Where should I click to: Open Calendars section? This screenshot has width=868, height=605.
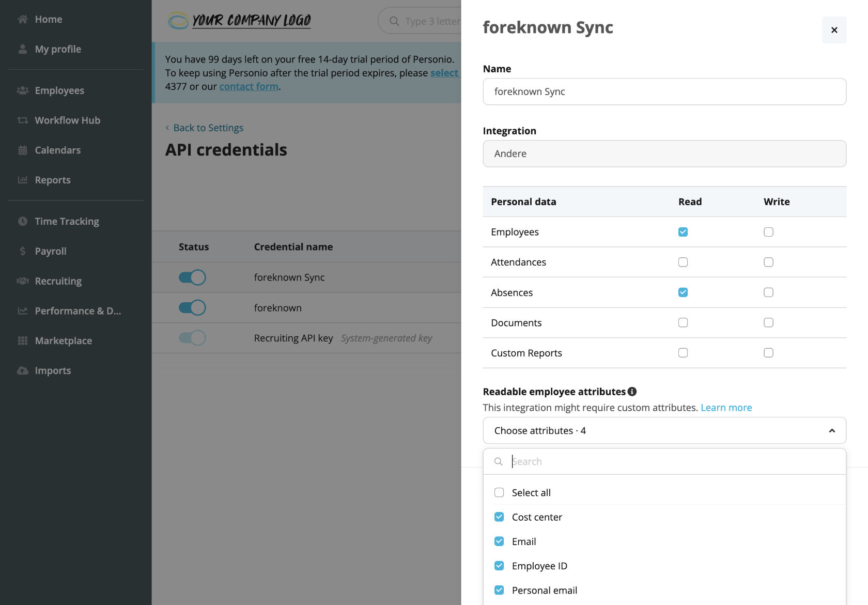[x=58, y=150]
